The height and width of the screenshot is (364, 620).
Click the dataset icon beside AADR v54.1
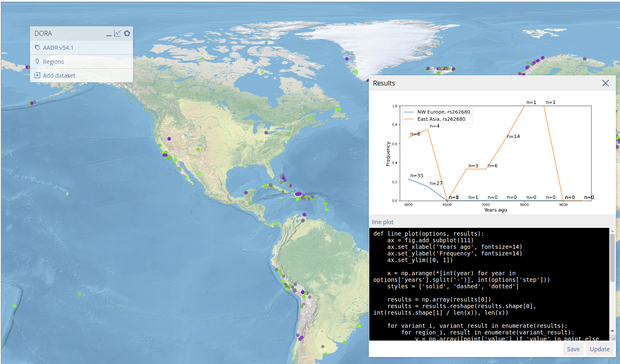pos(37,47)
